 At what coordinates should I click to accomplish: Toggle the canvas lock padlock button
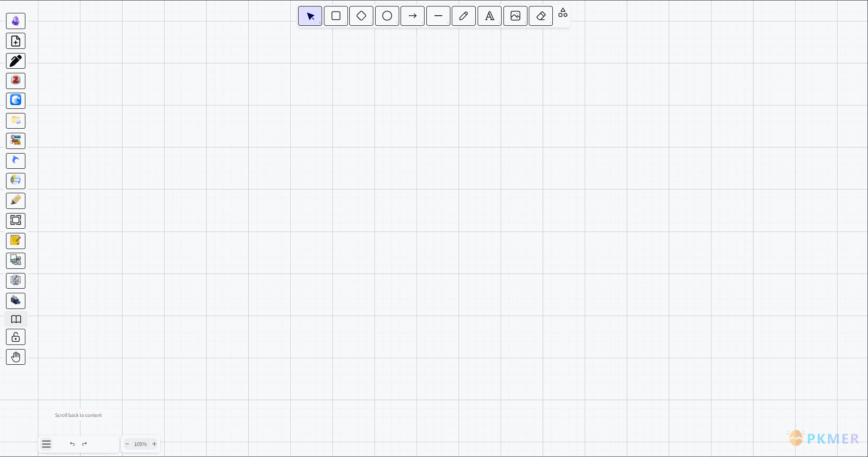click(x=16, y=337)
